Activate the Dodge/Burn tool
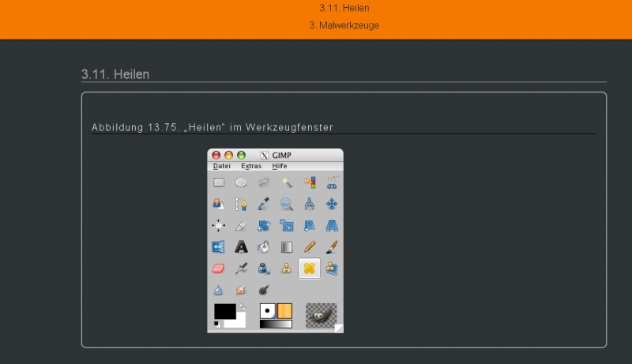 [264, 290]
